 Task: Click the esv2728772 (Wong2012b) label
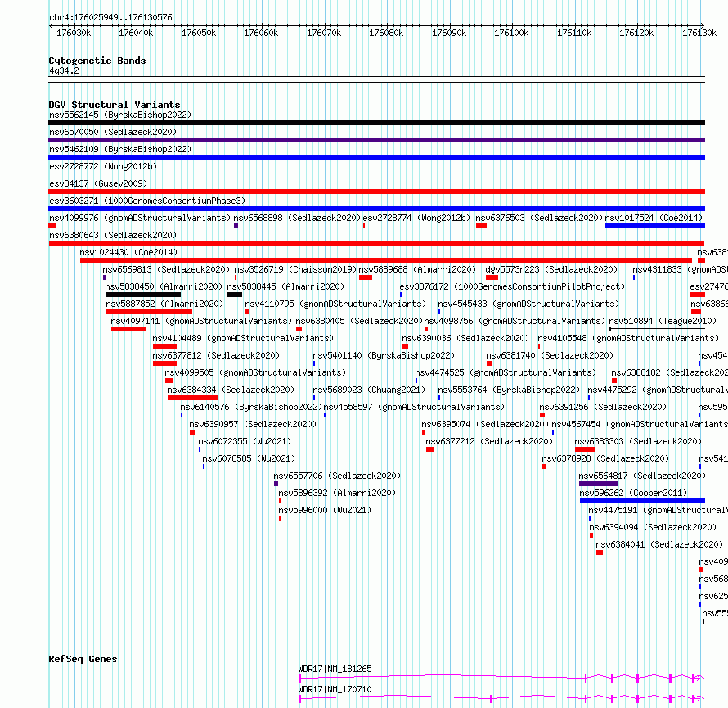click(103, 166)
